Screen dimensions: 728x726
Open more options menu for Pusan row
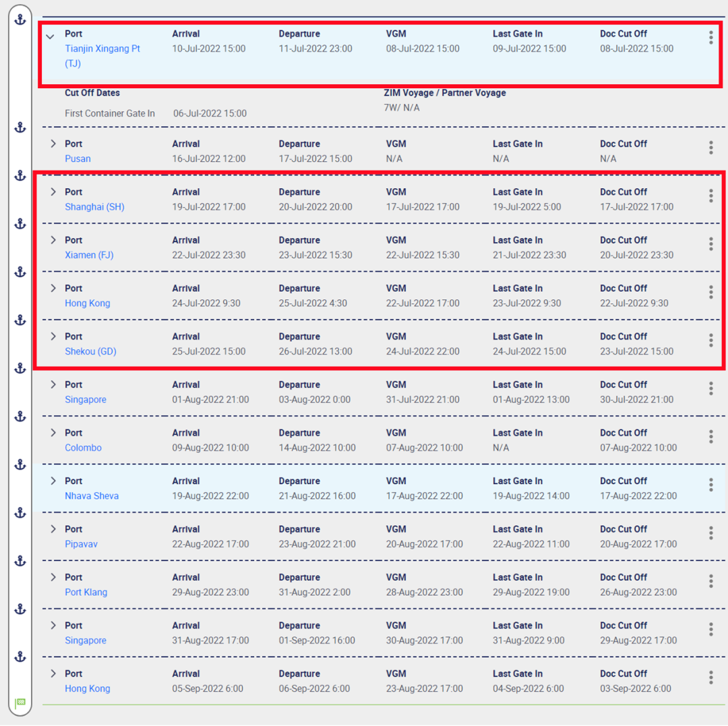pos(710,148)
